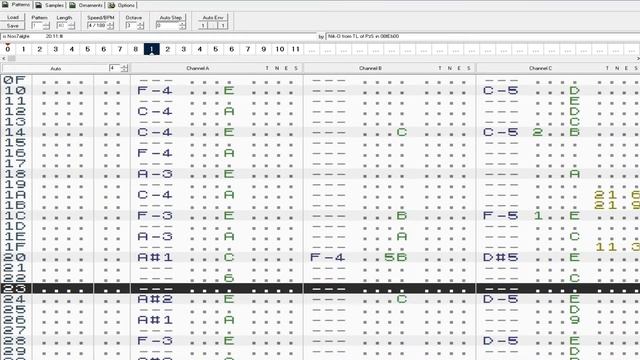The height and width of the screenshot is (360, 640).
Task: Increase the Auto header value 4 stepper
Action: (124, 67)
